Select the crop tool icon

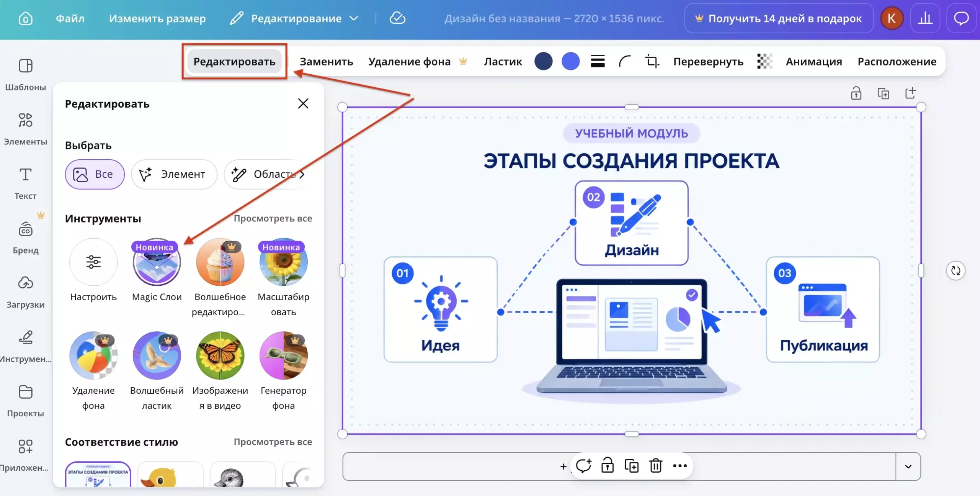click(x=652, y=61)
